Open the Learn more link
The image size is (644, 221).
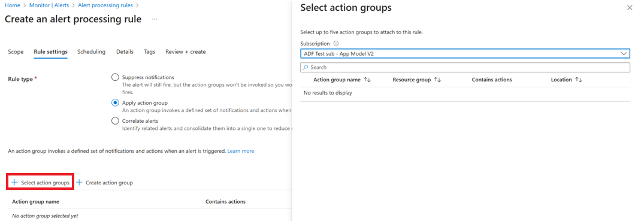241,151
